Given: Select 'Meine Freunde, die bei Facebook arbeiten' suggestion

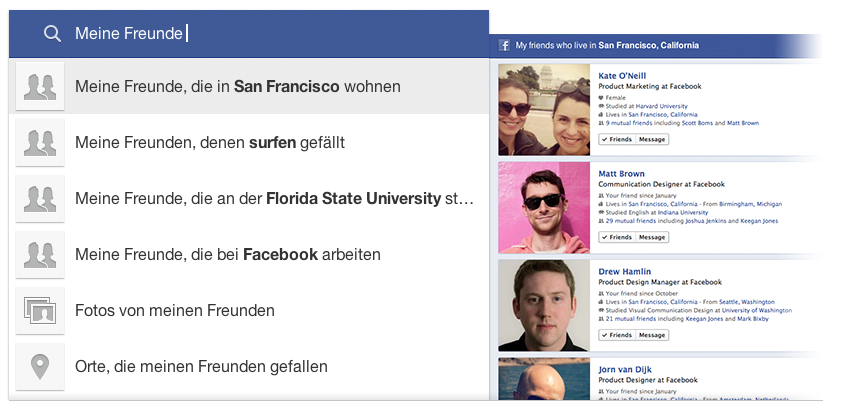Looking at the screenshot, I should click(x=228, y=255).
